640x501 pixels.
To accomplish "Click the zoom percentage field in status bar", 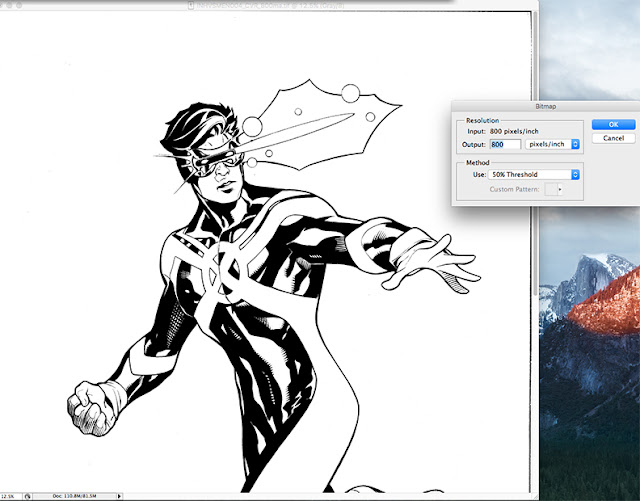I will (10, 496).
